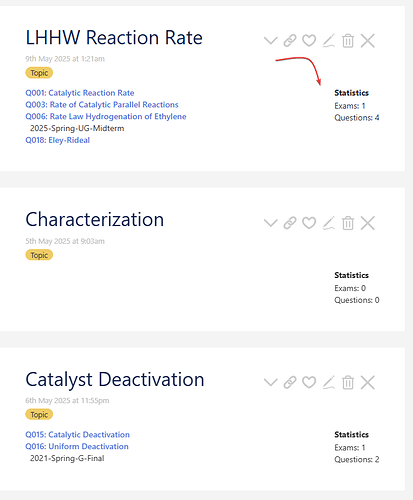Open Q001: Catalytic Reaction Rate link
413x500 pixels.
[x=80, y=93]
